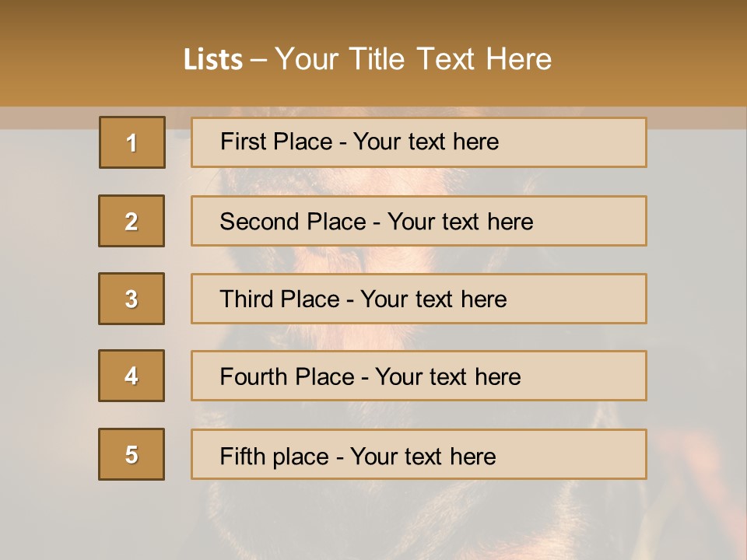Select "Your Title Text Here" title text
The image size is (747, 560).
413,59
